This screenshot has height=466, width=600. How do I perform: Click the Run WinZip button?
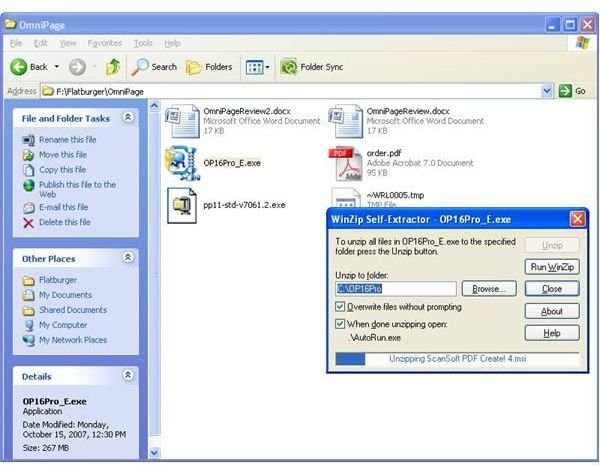click(x=552, y=267)
